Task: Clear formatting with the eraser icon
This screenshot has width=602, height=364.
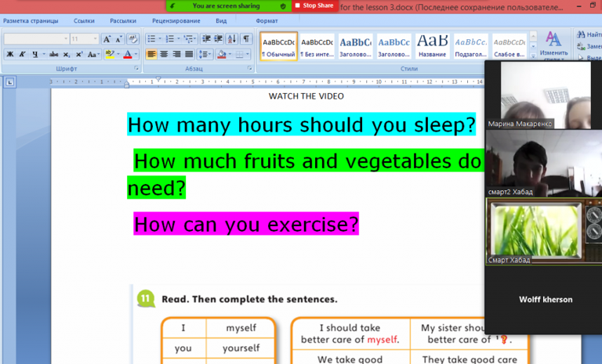Action: click(x=132, y=38)
